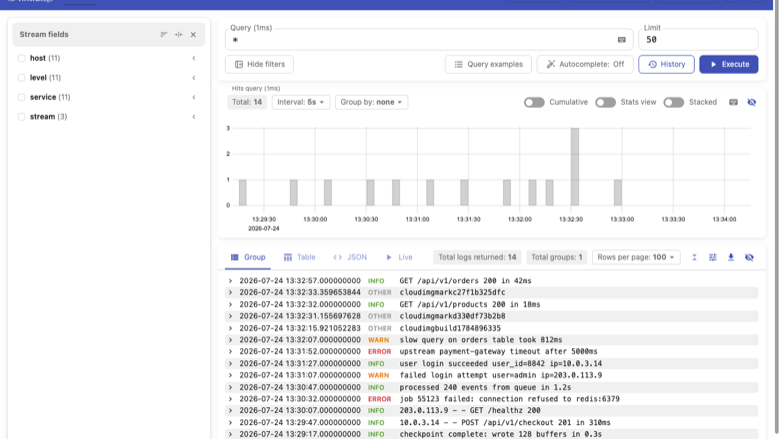Switch to the Group tab
Viewport: 780px width, 439px height.
(x=248, y=257)
